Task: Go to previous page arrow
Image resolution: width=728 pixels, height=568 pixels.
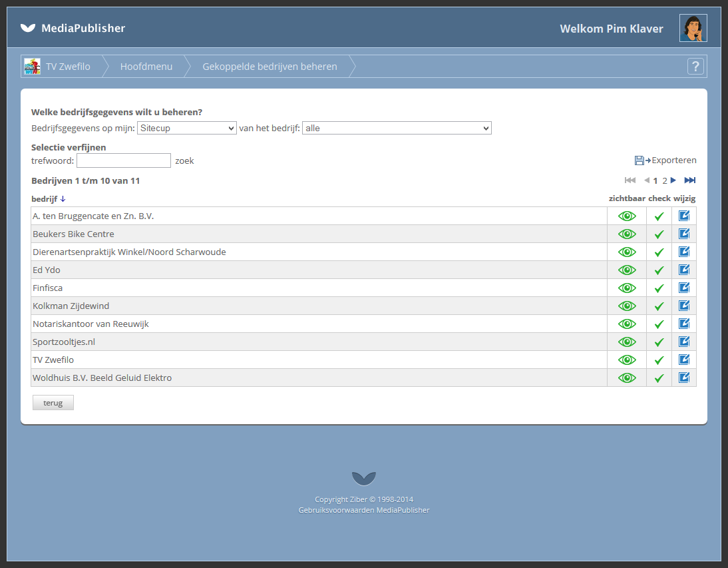Action: [x=647, y=180]
